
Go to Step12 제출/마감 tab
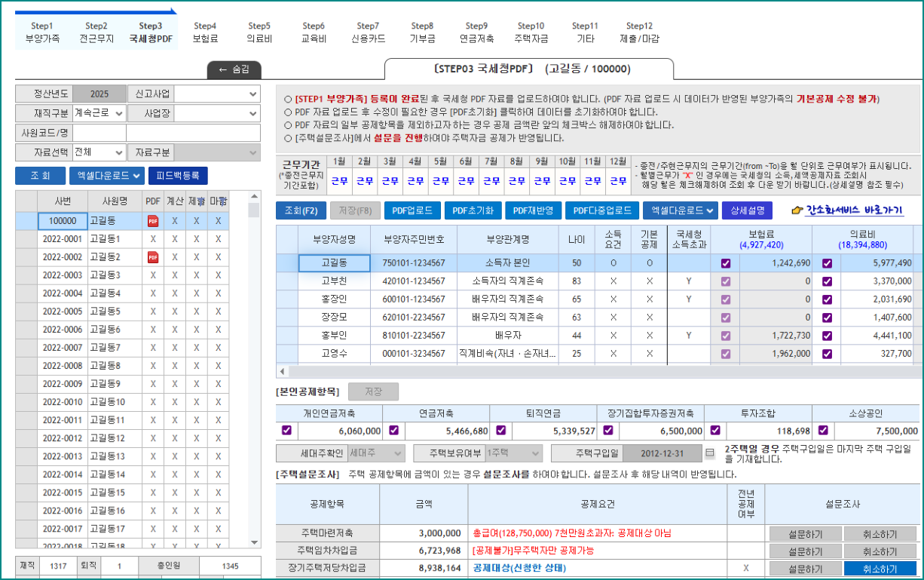(x=639, y=32)
